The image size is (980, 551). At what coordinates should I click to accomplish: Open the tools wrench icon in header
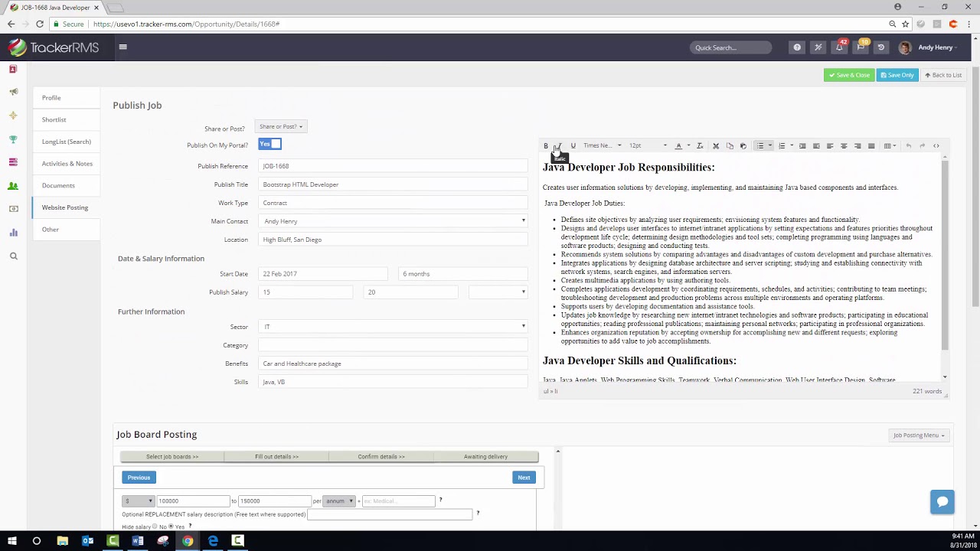pyautogui.click(x=818, y=47)
